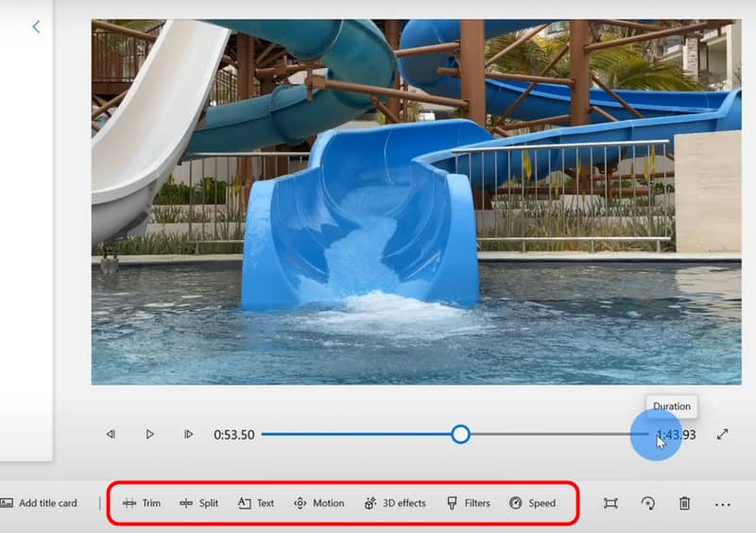
Task: Expand the preview to full screen
Action: point(722,435)
